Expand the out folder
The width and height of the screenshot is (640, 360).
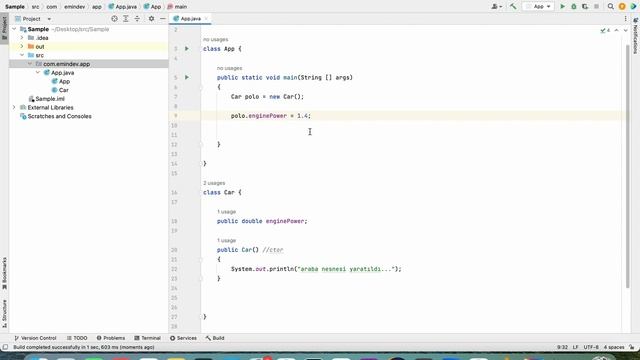22,47
